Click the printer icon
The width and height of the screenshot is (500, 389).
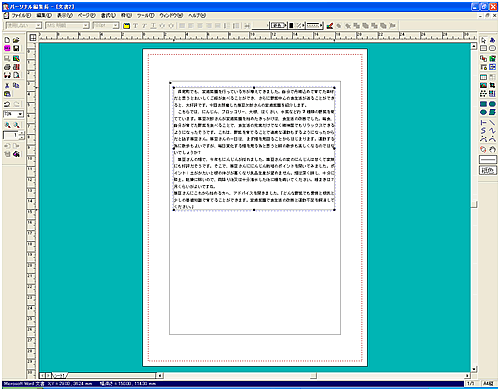point(7,67)
